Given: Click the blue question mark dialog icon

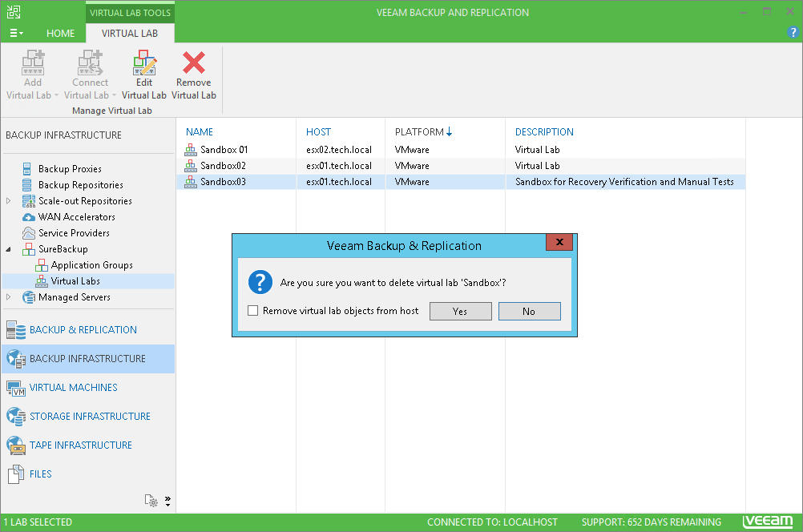Looking at the screenshot, I should [260, 282].
